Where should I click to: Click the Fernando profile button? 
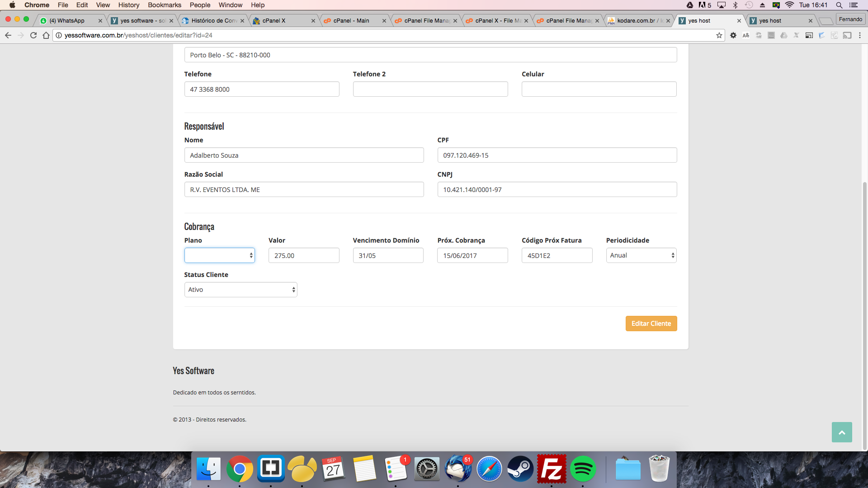click(x=850, y=19)
